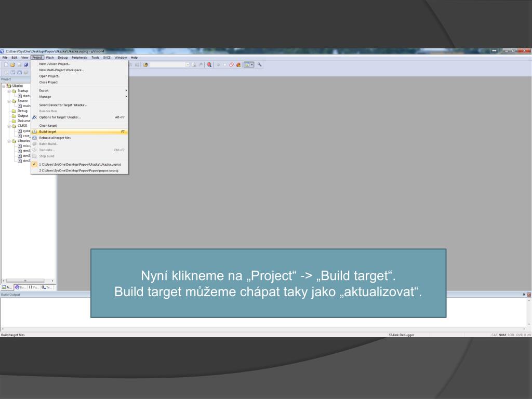Click the Options for Target magic-wand icon
The image size is (532, 399).
point(34,117)
